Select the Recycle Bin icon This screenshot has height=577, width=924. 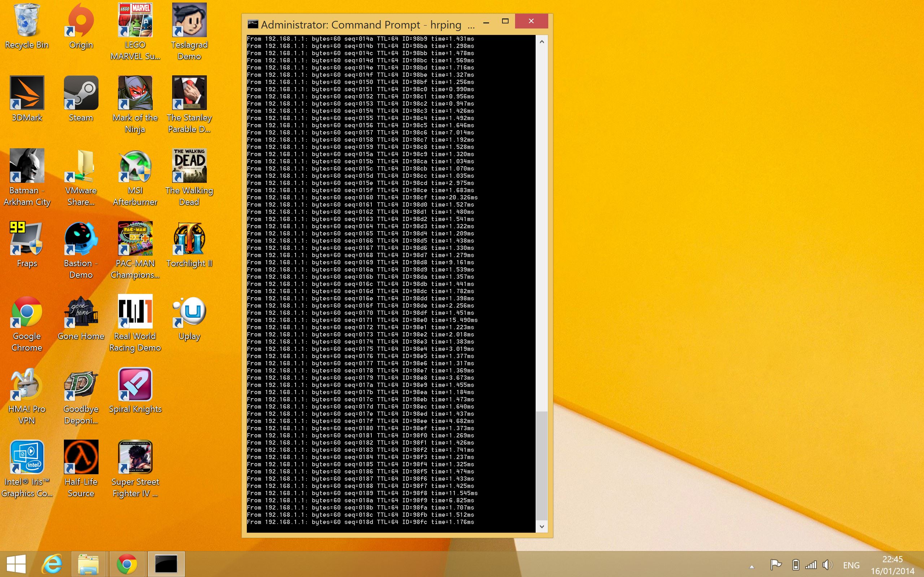click(x=27, y=20)
